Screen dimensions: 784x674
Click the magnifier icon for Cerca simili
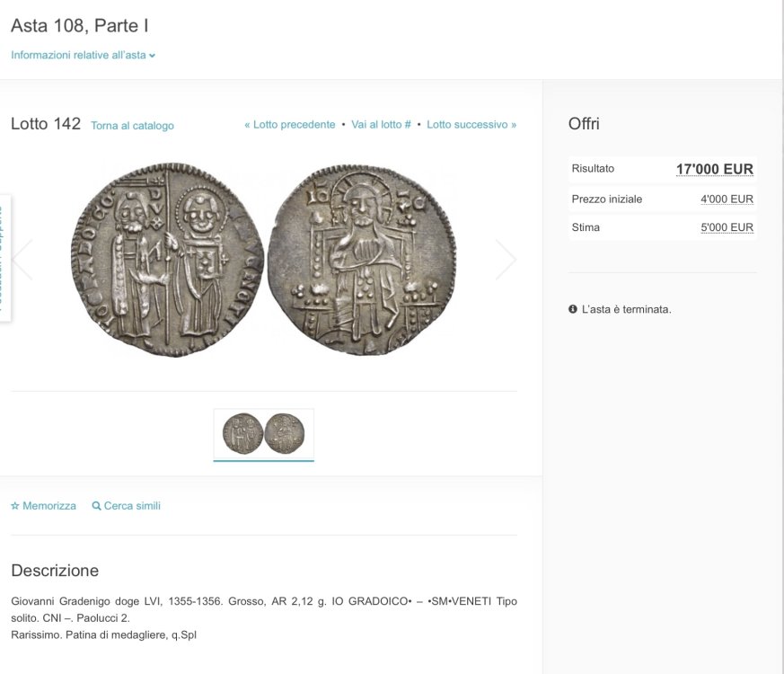click(97, 506)
